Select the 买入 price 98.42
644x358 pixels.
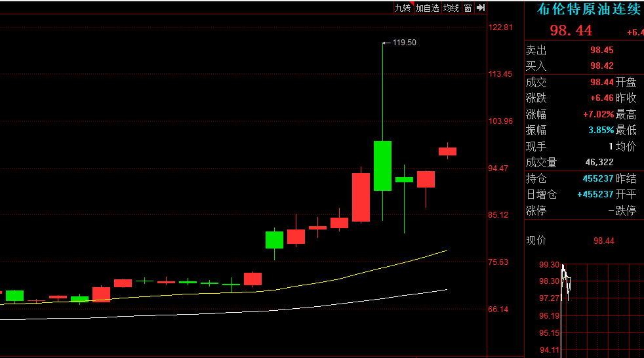point(601,66)
